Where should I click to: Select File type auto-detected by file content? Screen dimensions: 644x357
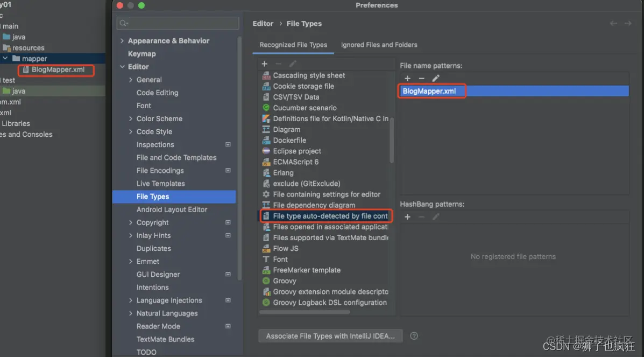(x=325, y=216)
